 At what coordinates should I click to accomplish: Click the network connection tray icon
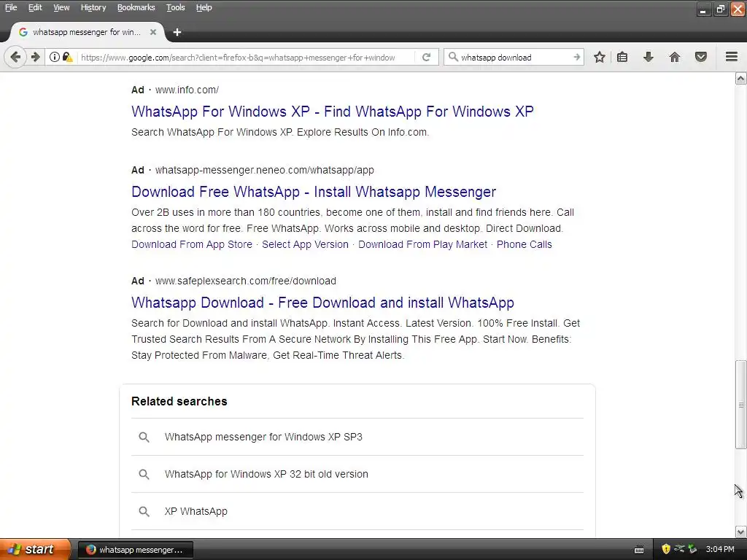coord(679,549)
